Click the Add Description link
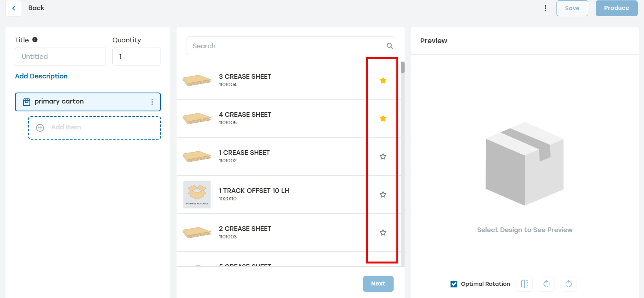 coord(41,76)
